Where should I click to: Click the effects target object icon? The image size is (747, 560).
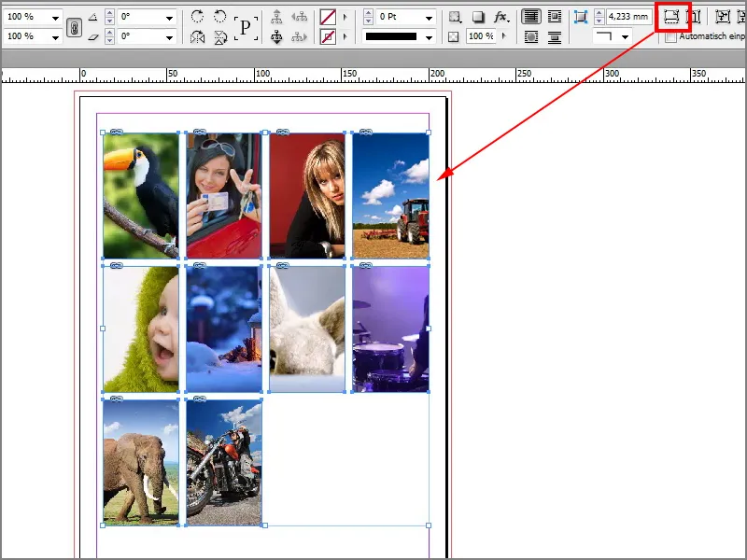[455, 17]
